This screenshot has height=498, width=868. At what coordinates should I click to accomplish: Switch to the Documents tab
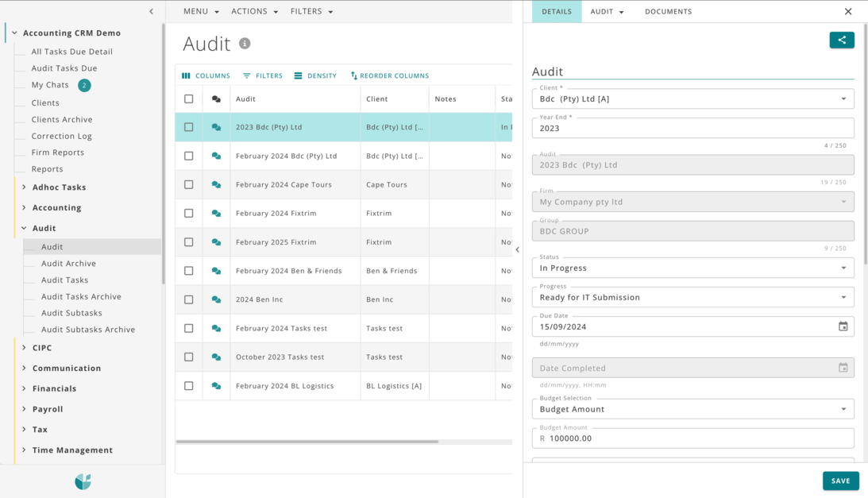pos(668,12)
